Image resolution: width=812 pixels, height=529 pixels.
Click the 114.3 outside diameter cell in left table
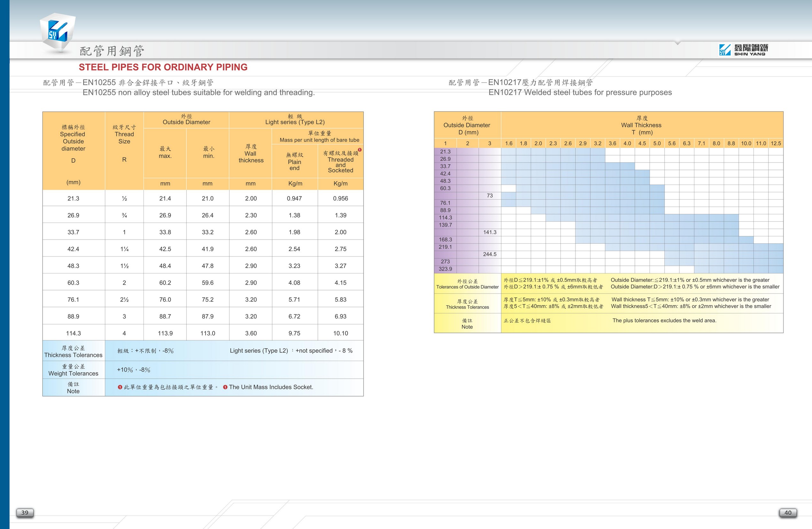pos(73,333)
